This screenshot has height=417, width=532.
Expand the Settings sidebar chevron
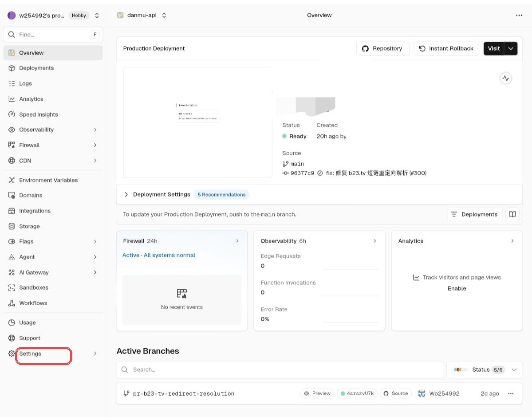click(x=95, y=353)
